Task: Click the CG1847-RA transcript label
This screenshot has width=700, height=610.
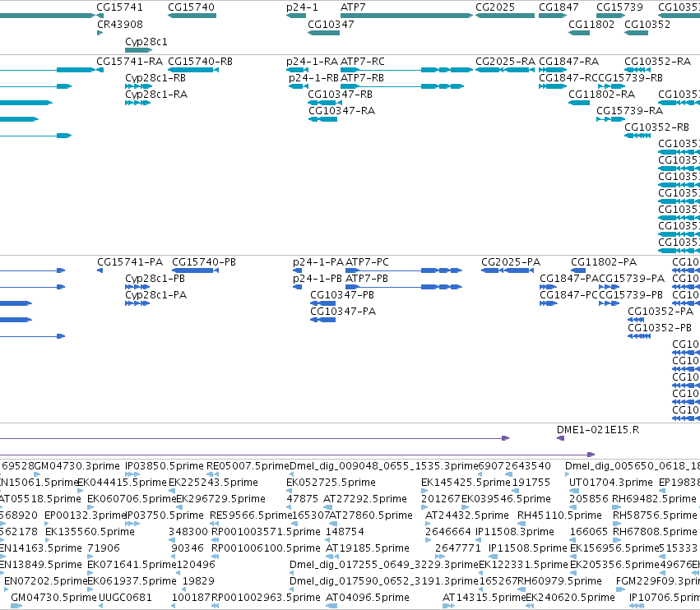Action: tap(568, 61)
